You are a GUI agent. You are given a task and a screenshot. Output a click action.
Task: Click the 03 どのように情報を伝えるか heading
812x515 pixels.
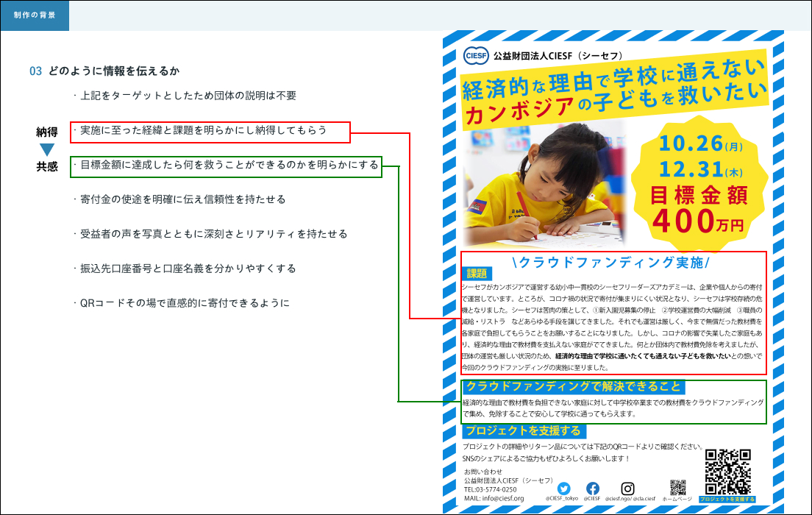pos(104,71)
